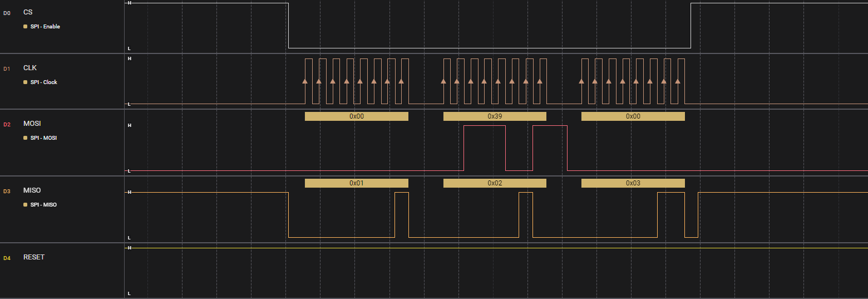Click the CS rising edge on waveform
Screen dimensions: 868x299
[x=691, y=26]
